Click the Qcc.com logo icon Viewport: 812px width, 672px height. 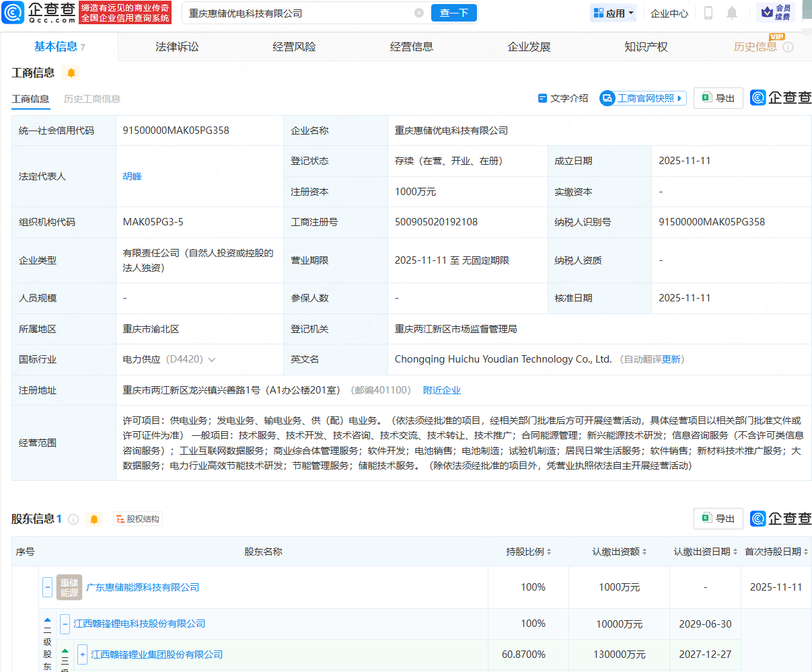13,13
